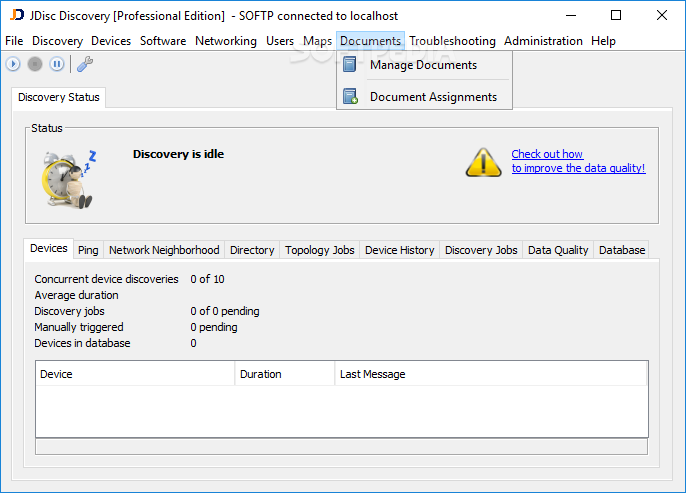Viewport: 686px width, 493px height.
Task: Start discovery with the play icon
Action: pos(13,64)
